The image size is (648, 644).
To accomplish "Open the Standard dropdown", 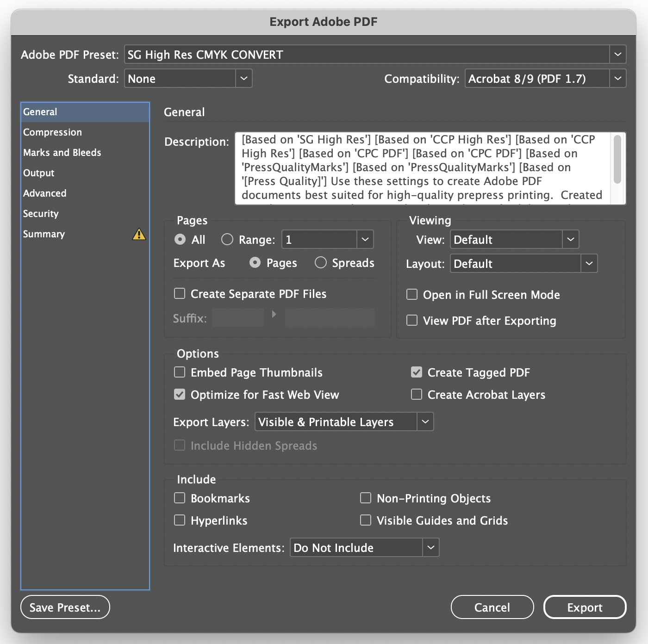I will (188, 79).
